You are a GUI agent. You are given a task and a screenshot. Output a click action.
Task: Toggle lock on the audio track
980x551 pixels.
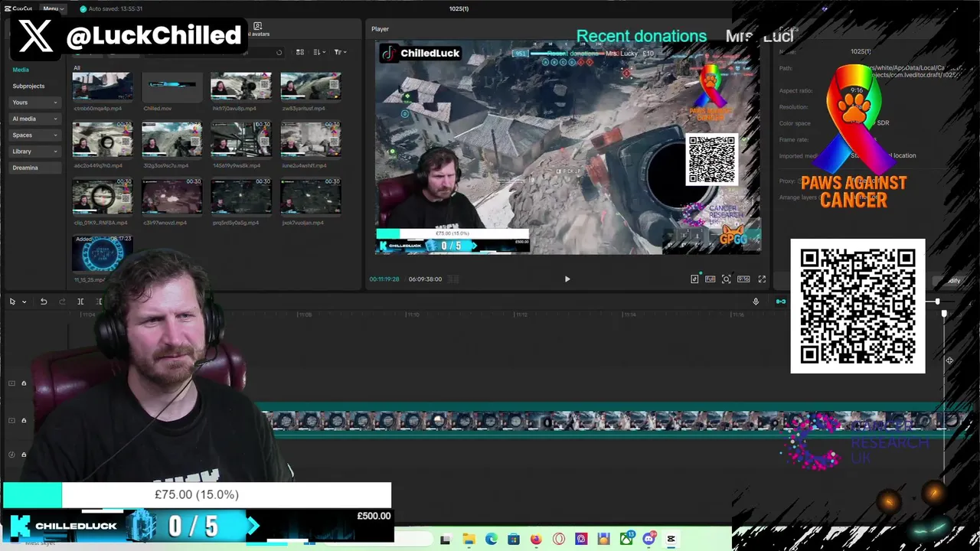click(24, 455)
